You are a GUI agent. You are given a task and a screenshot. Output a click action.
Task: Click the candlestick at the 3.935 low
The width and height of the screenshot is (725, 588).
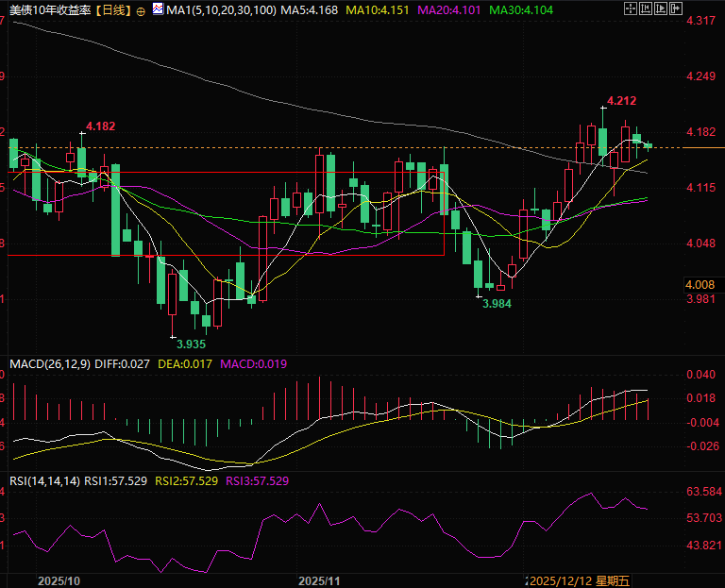(x=173, y=294)
